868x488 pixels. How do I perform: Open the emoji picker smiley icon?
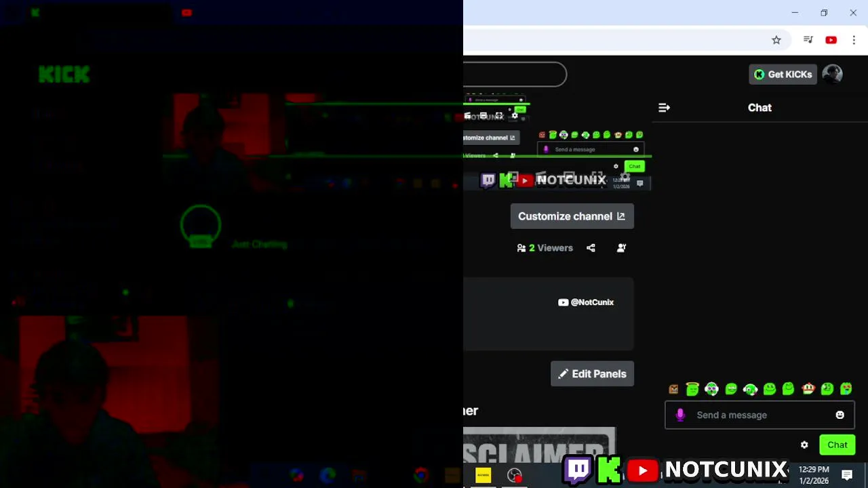pos(840,415)
